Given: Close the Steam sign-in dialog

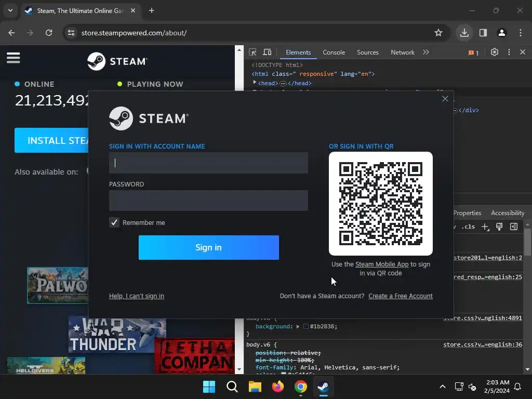Looking at the screenshot, I should [445, 99].
